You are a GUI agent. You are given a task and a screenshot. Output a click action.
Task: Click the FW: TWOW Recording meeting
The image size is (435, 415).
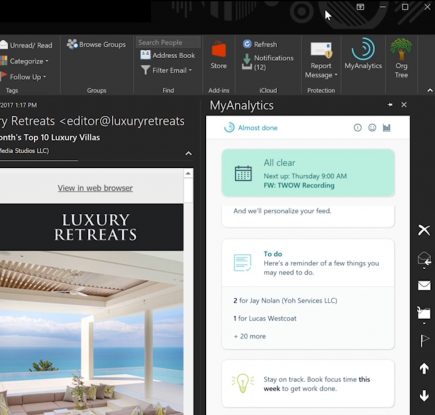click(299, 185)
